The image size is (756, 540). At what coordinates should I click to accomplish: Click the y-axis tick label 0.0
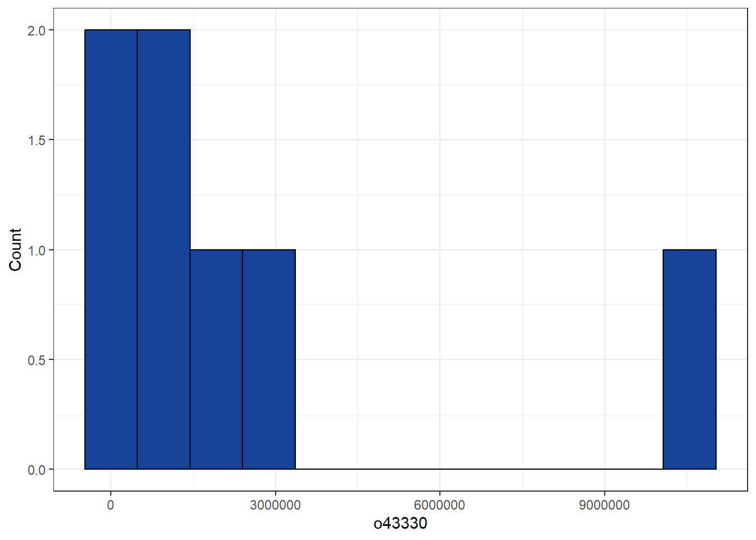(37, 470)
